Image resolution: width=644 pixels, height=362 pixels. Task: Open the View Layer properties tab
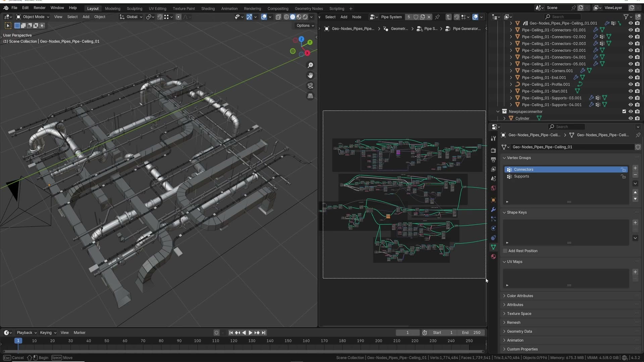493,169
